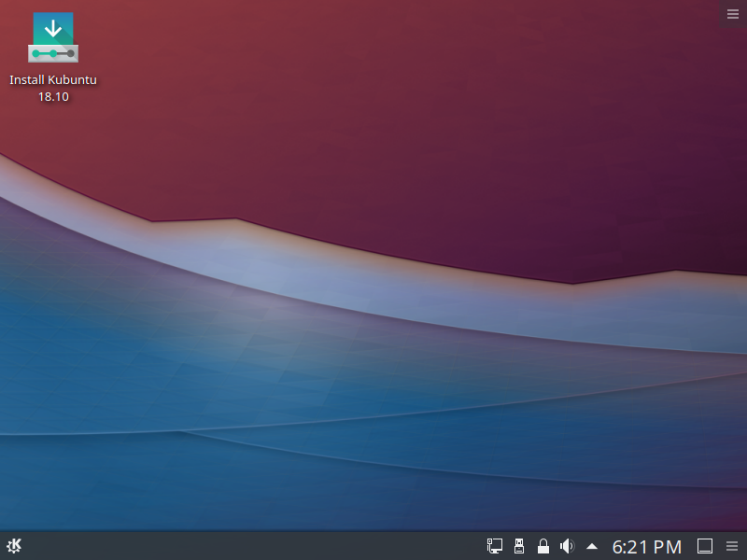Expand hidden system tray icons arrow

tap(591, 546)
